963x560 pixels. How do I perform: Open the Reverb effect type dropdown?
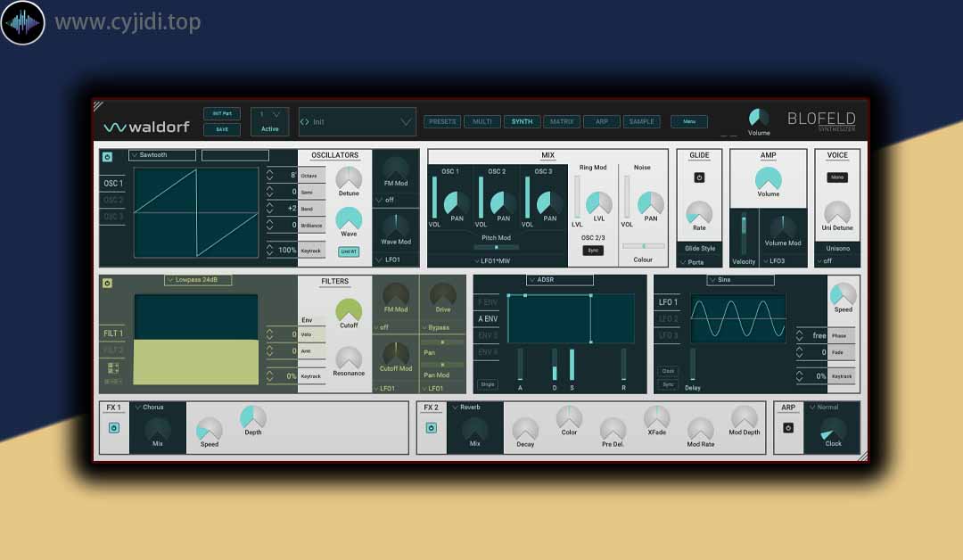click(466, 408)
